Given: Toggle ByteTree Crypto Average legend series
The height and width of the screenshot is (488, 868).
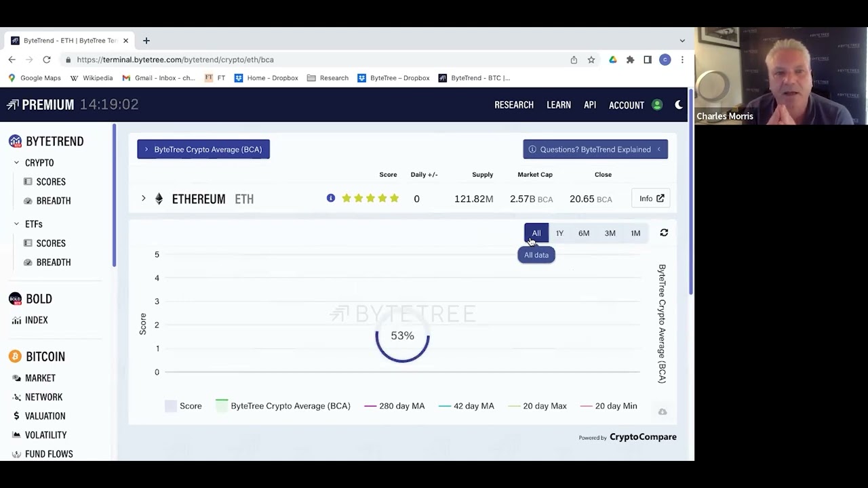Looking at the screenshot, I should pyautogui.click(x=283, y=406).
